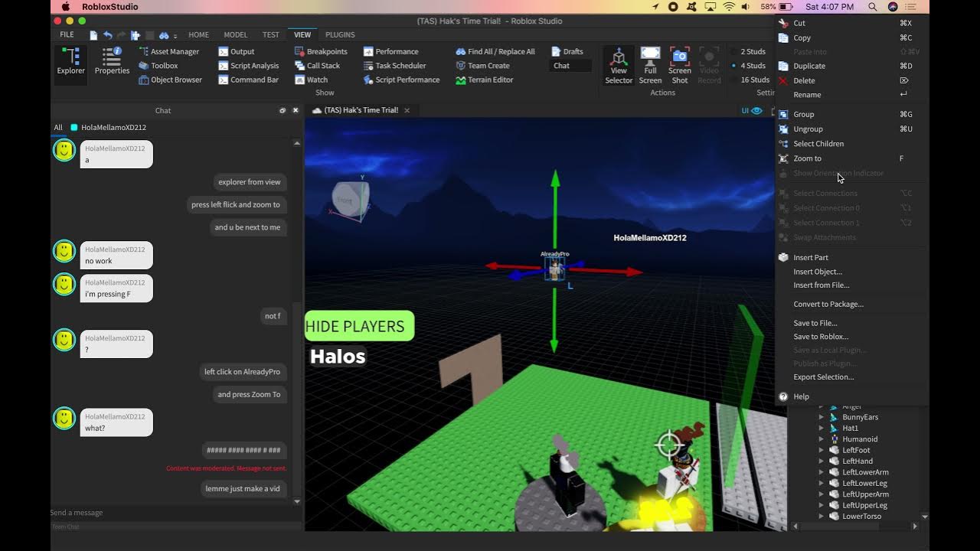Select the 2 Studs grid setting

click(x=749, y=51)
